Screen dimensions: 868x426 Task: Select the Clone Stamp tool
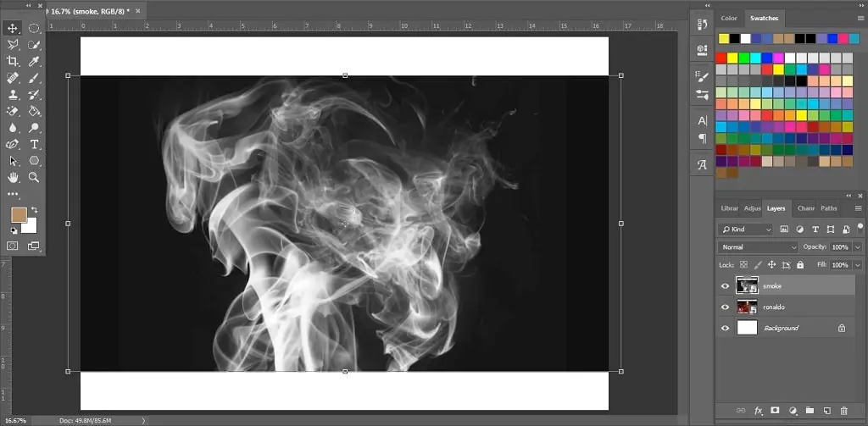click(x=12, y=95)
